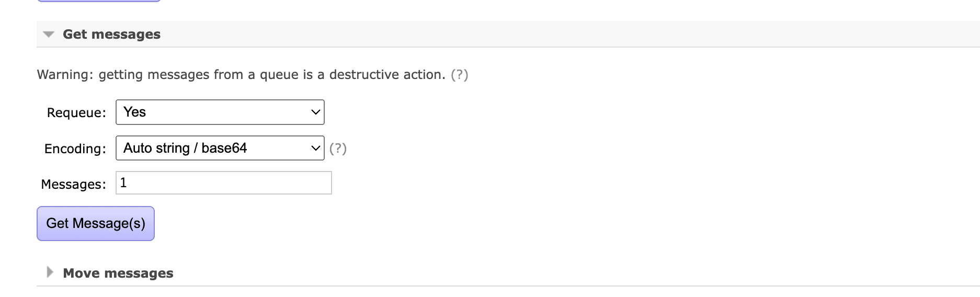
Task: Collapse the Get messages disclosure triangle
Action: click(x=49, y=35)
